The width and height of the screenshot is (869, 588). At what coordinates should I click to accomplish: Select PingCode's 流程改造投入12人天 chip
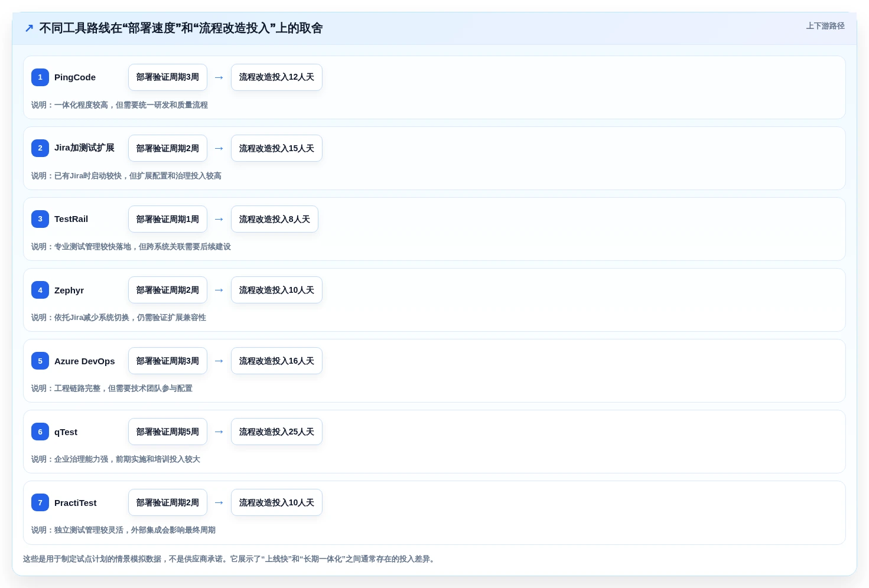[x=276, y=77]
